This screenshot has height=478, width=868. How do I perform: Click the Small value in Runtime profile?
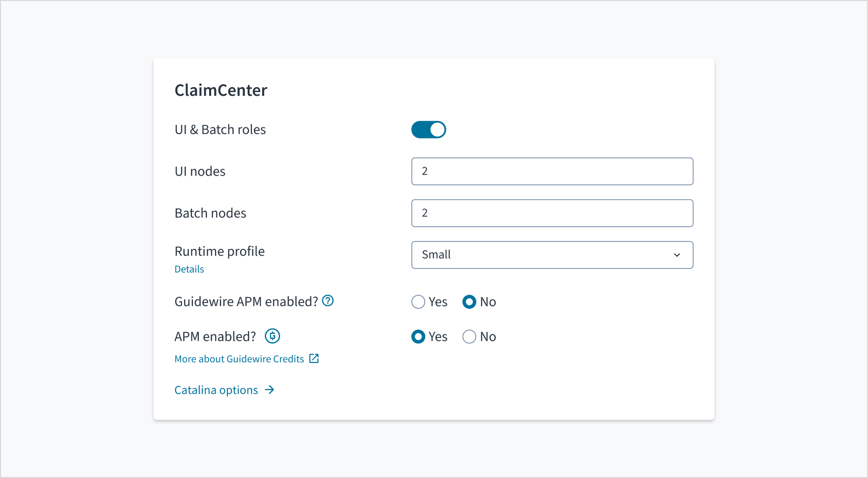436,255
